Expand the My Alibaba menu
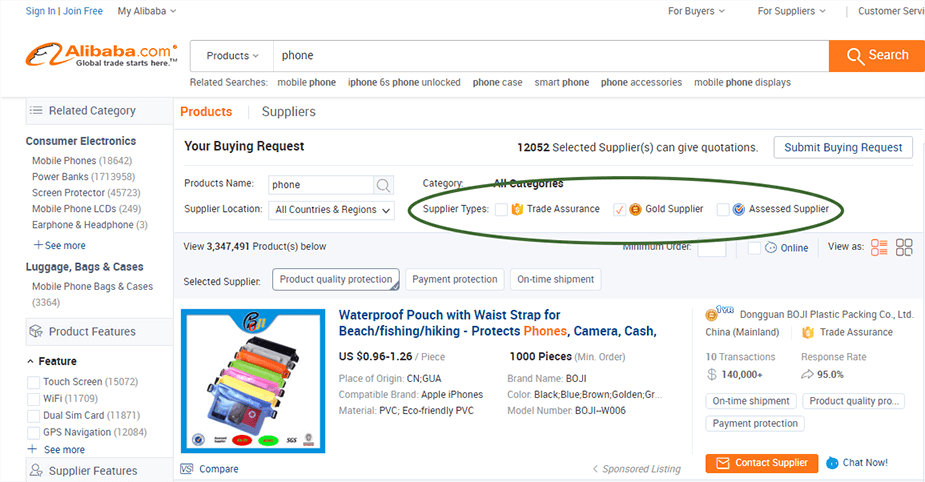This screenshot has height=482, width=925. click(147, 11)
